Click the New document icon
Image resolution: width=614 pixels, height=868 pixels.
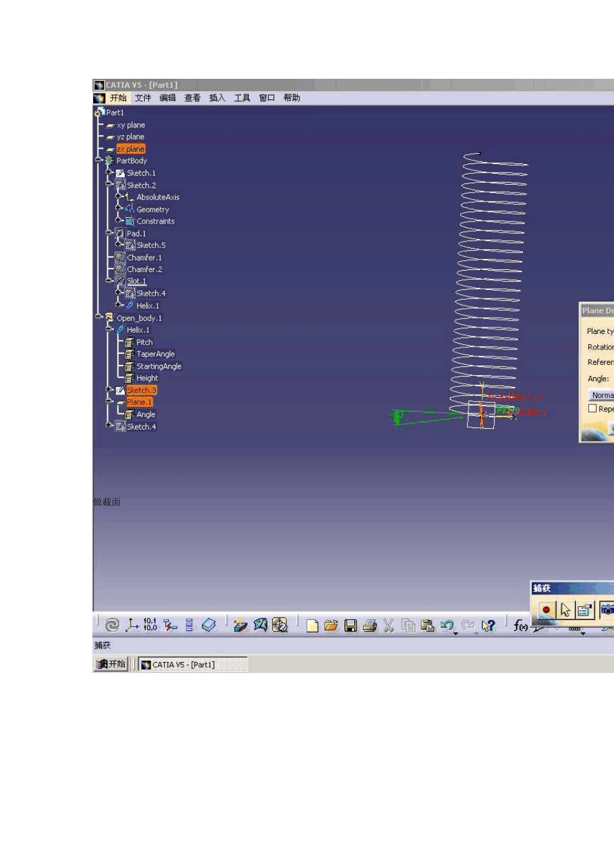pyautogui.click(x=312, y=625)
